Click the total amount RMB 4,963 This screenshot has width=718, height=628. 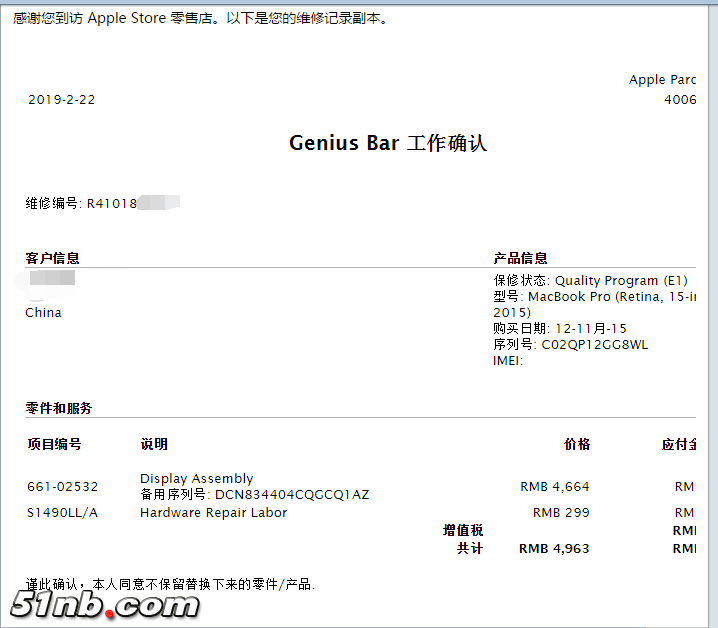[554, 549]
